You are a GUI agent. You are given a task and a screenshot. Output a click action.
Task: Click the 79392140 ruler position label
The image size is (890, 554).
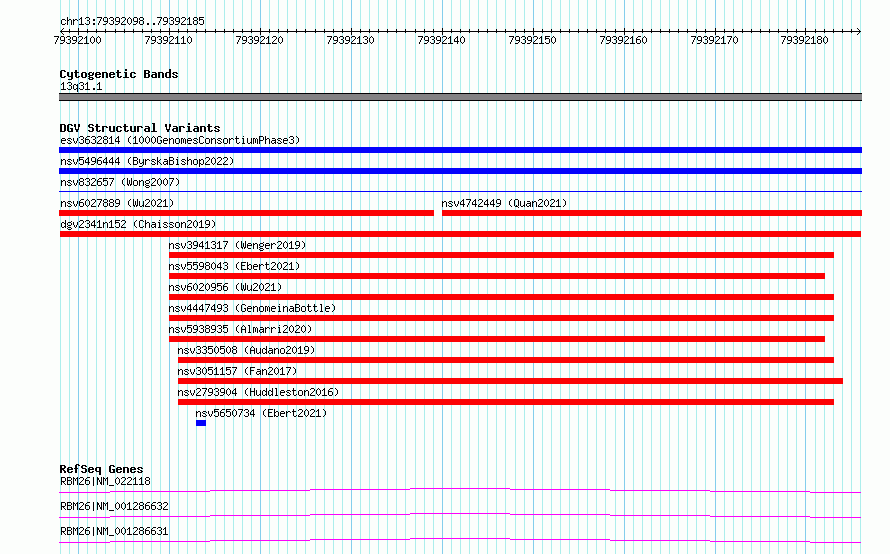[441, 40]
